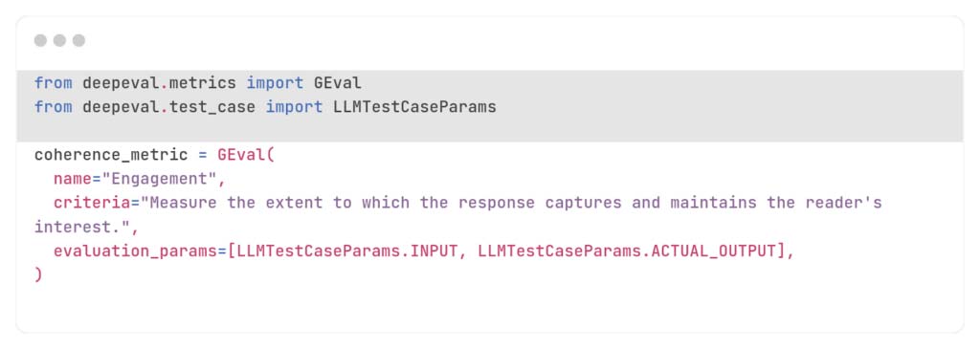This screenshot has height=349, width=980.
Task: Click the third gray window dot
Action: [78, 40]
